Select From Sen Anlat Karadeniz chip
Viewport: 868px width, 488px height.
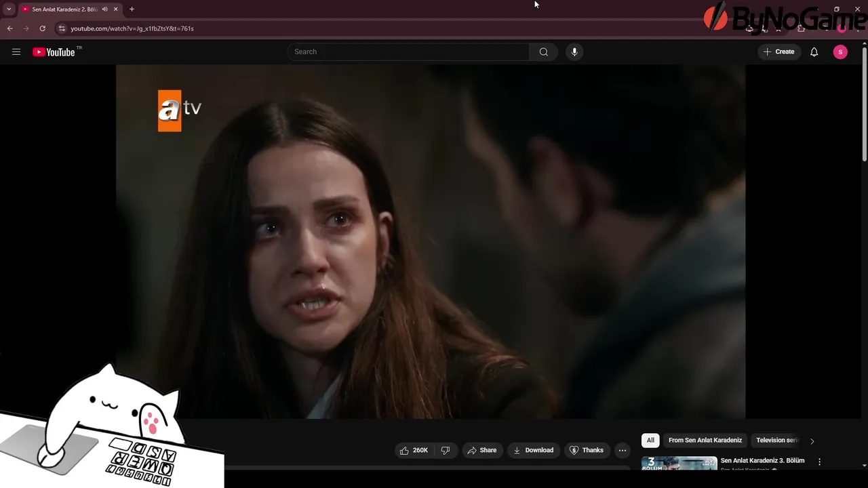tap(705, 441)
